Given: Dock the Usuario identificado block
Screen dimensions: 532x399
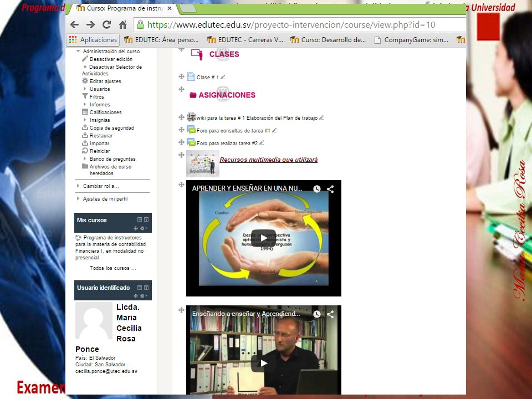Looking at the screenshot, I should point(146,288).
